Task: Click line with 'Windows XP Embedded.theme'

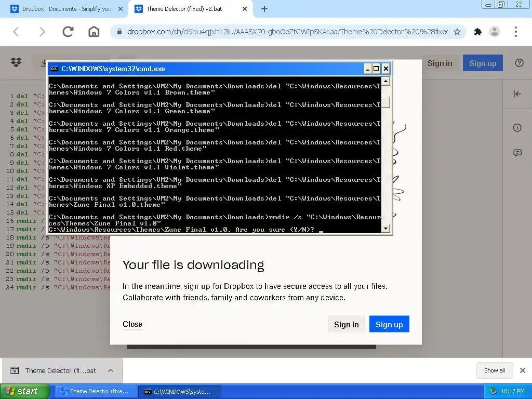Action: tap(214, 183)
